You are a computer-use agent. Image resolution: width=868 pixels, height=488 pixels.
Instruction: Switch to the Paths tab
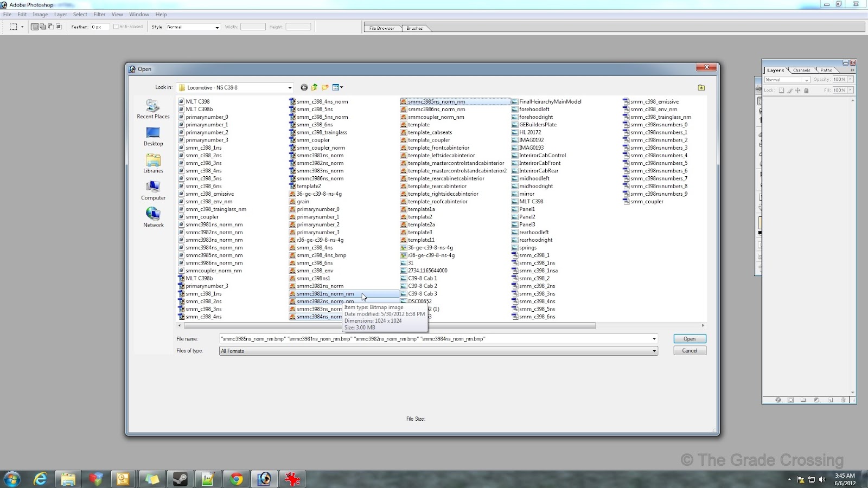pos(826,70)
